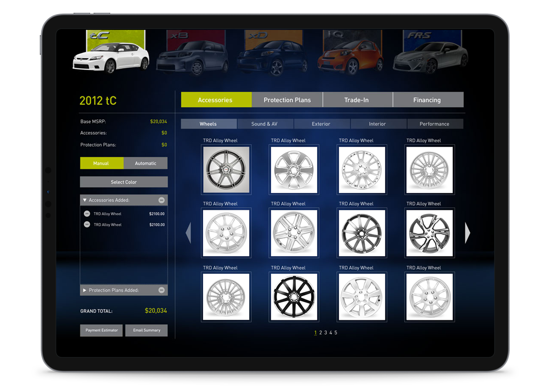Screen dimensions: 550x392
Task: Pick the third wheel in the top row
Action: point(362,170)
